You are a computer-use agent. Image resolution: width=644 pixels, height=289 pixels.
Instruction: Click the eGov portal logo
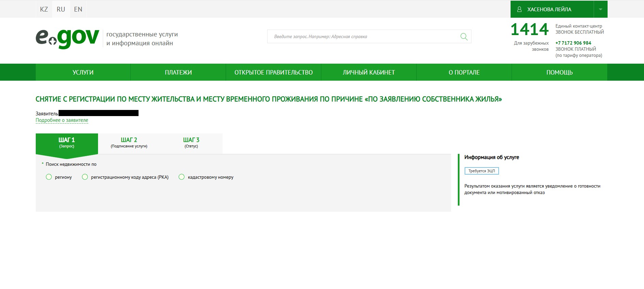pyautogui.click(x=67, y=38)
